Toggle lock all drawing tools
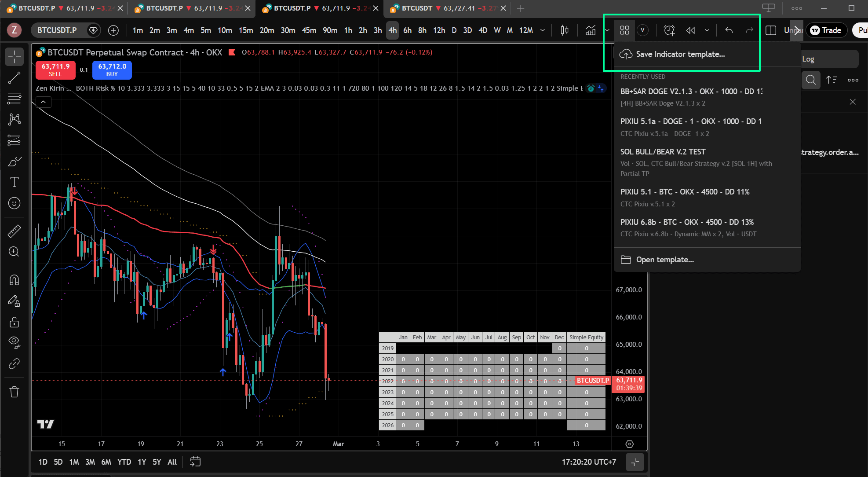The width and height of the screenshot is (868, 477). click(x=14, y=322)
